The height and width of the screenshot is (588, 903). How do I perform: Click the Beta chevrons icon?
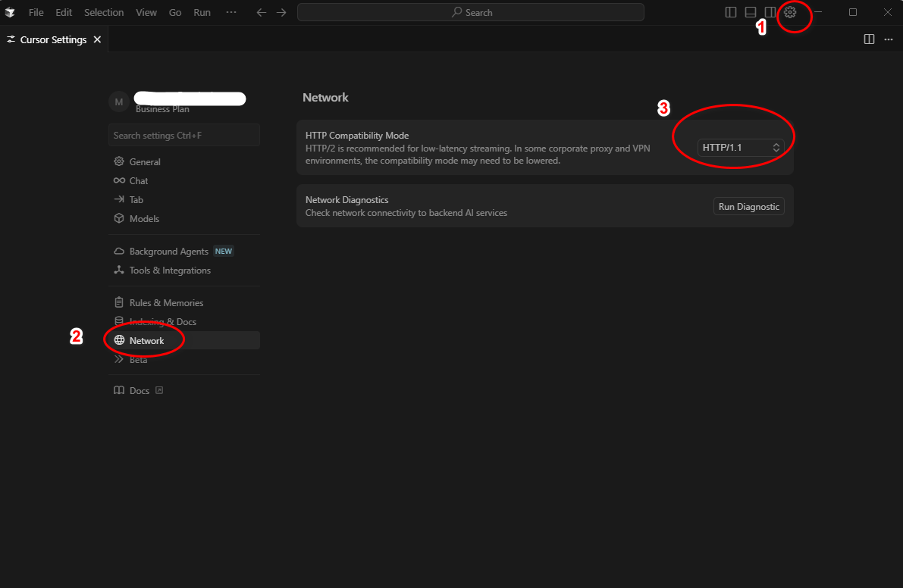click(x=119, y=360)
